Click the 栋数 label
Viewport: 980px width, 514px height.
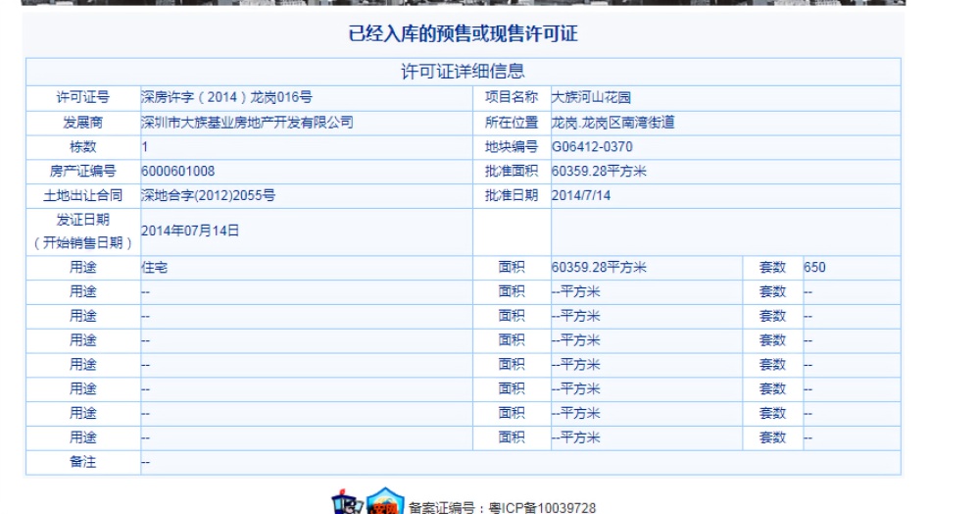[83, 147]
